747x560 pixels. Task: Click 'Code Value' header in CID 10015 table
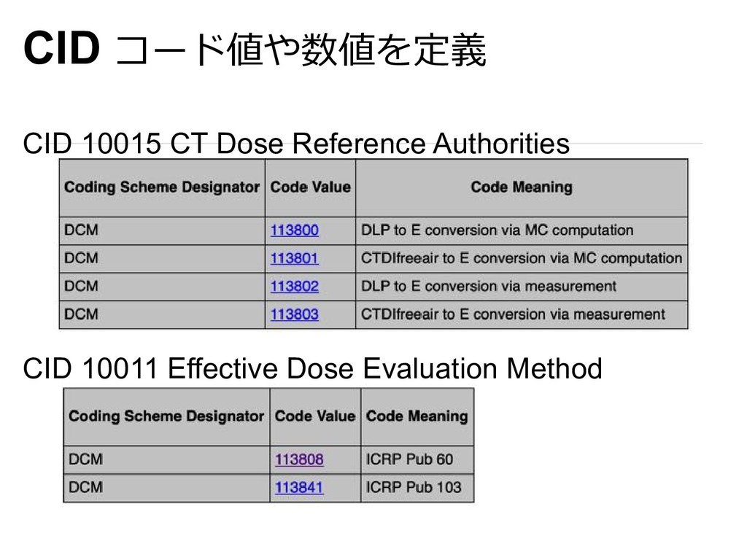(310, 187)
